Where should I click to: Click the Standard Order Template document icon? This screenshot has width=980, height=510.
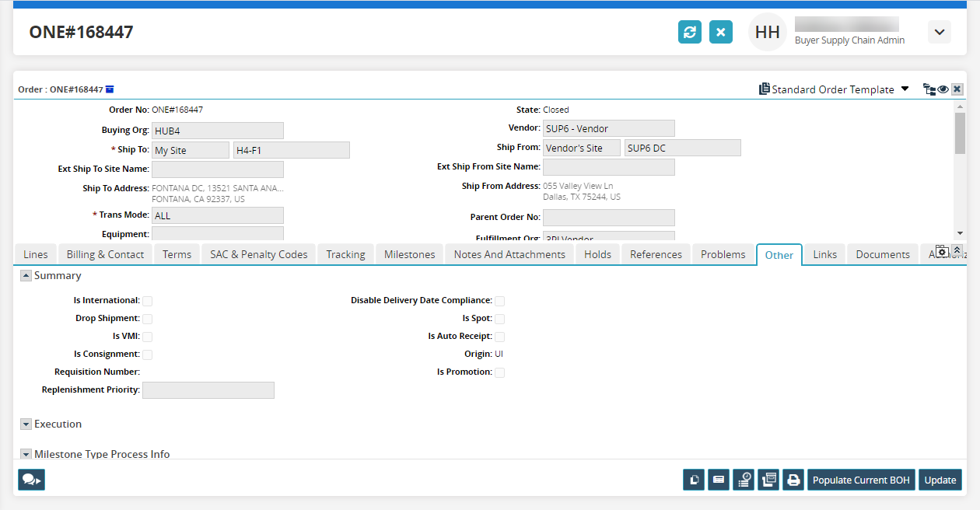pos(765,89)
